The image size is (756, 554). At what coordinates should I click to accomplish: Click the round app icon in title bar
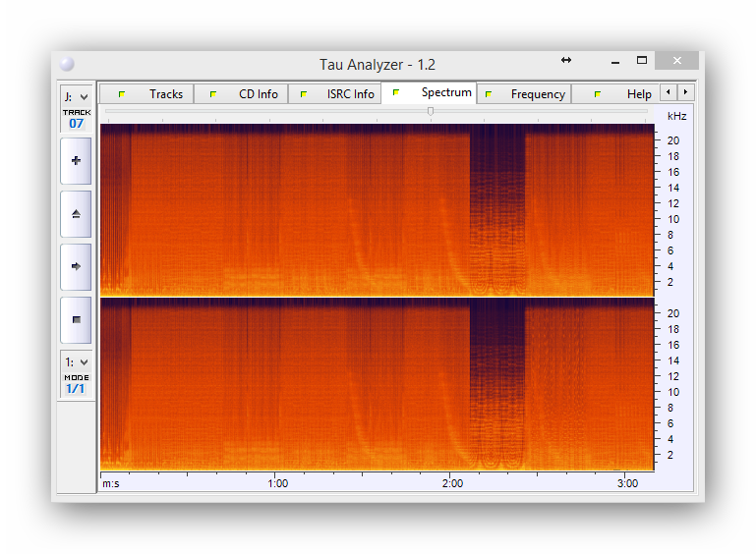tap(67, 64)
